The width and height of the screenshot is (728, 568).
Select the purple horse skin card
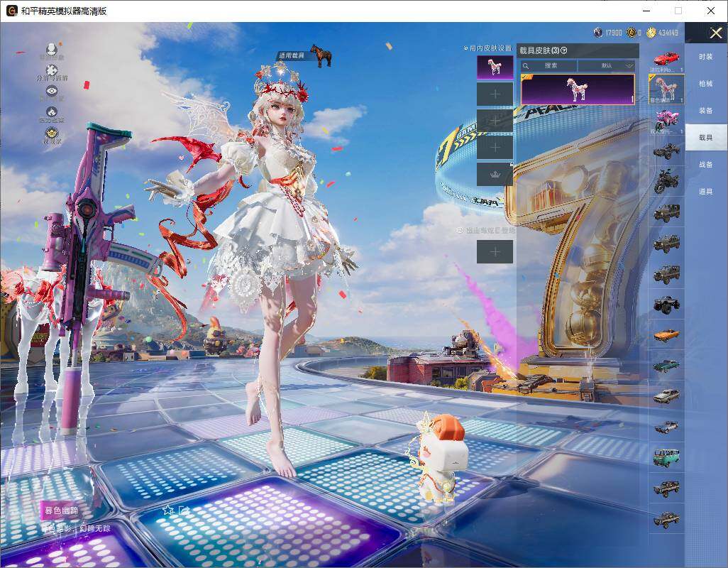[x=578, y=89]
